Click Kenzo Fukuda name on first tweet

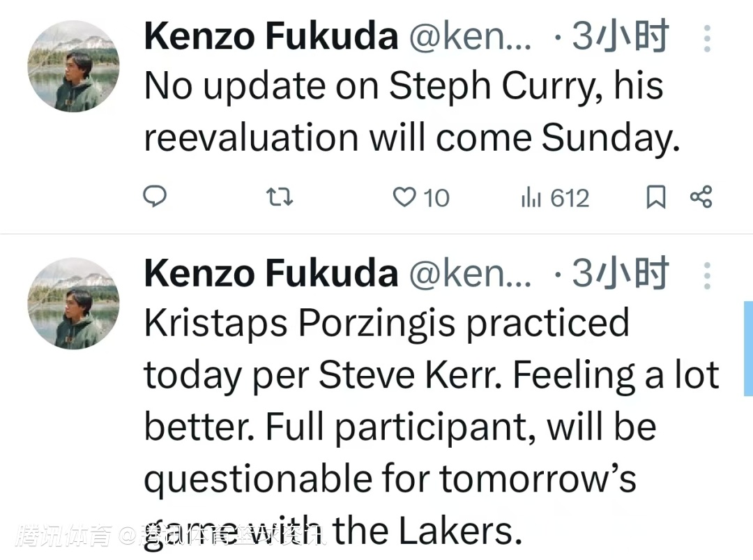tap(271, 38)
